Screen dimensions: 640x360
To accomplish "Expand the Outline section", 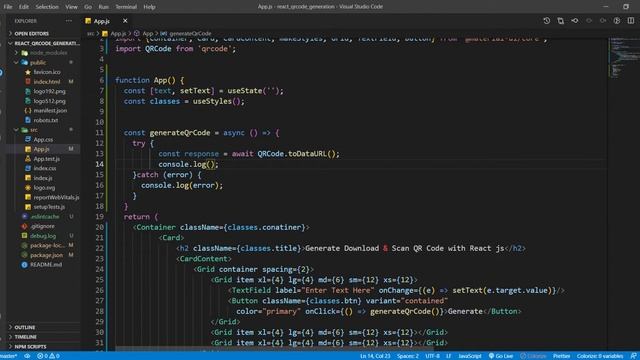I will click(x=24, y=327).
